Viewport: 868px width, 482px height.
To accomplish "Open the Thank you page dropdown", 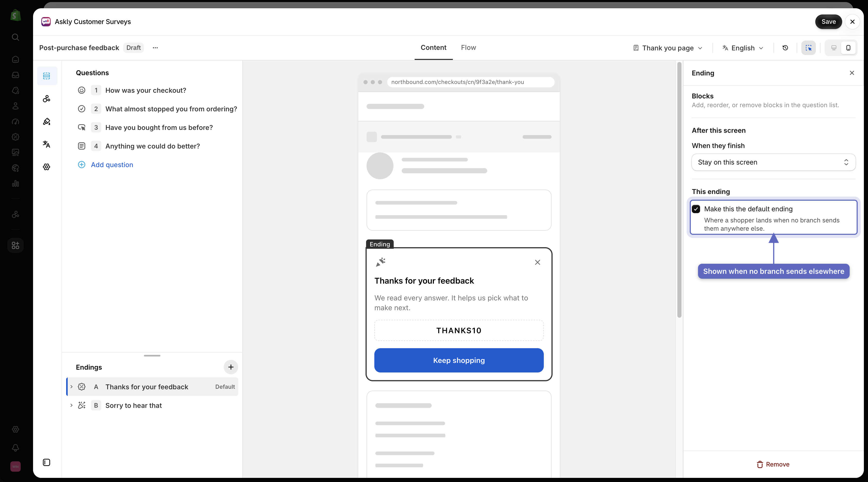I will coord(668,48).
